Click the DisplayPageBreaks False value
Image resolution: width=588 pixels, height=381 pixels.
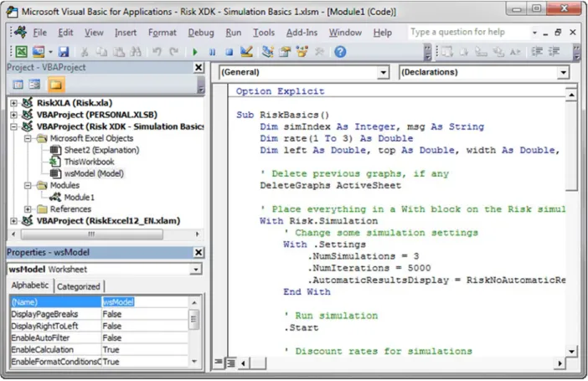144,314
